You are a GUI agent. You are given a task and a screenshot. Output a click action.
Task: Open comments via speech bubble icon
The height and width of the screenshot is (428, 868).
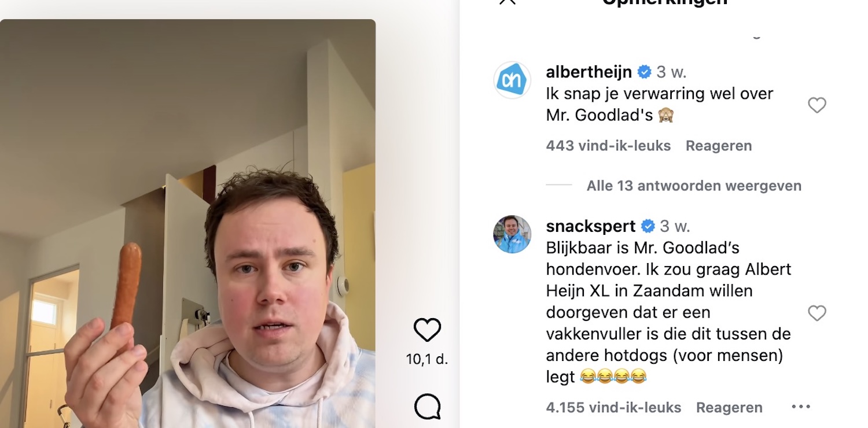click(428, 407)
